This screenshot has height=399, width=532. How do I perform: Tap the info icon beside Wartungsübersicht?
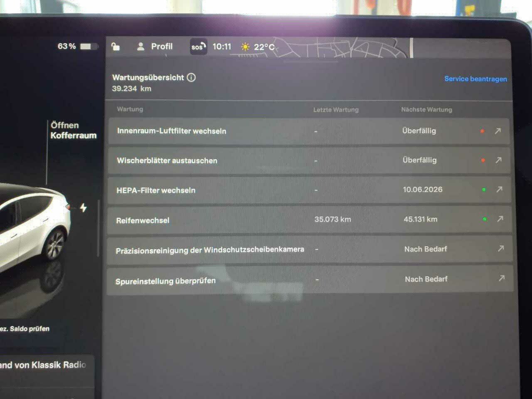pos(191,77)
